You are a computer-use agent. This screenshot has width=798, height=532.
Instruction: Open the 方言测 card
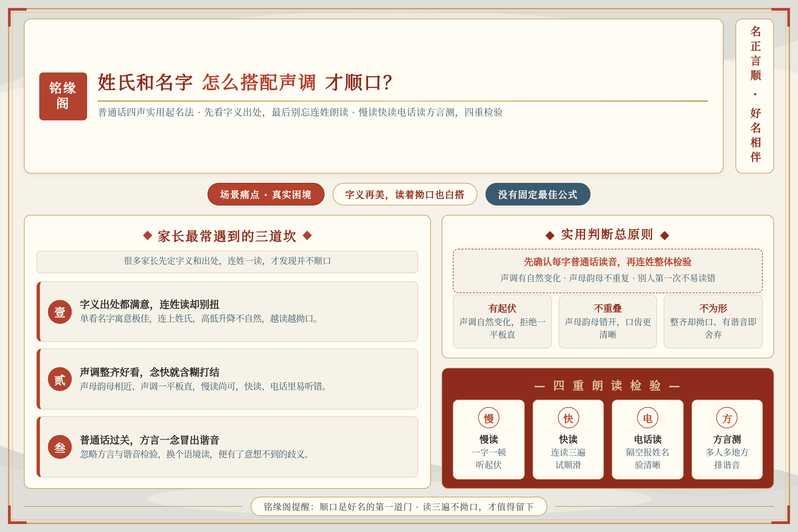click(727, 439)
